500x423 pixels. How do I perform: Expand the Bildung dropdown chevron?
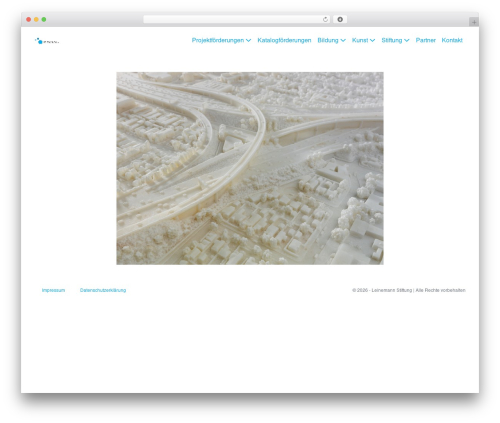click(343, 40)
